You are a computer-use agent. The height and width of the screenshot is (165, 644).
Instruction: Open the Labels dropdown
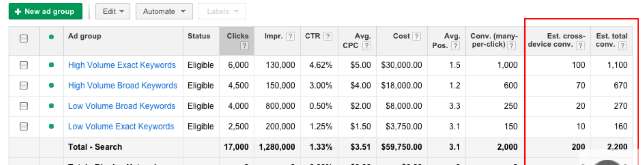click(x=222, y=12)
